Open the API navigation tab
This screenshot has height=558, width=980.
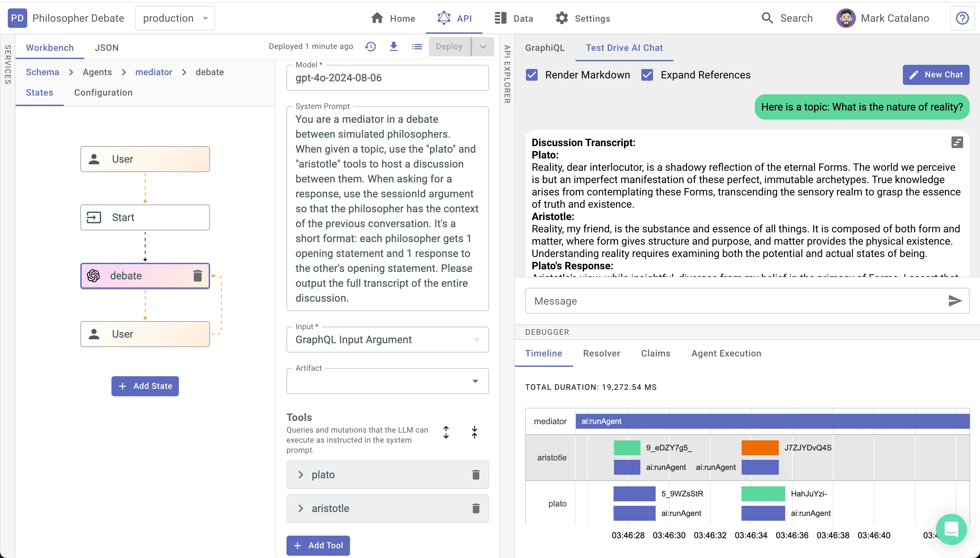point(454,18)
